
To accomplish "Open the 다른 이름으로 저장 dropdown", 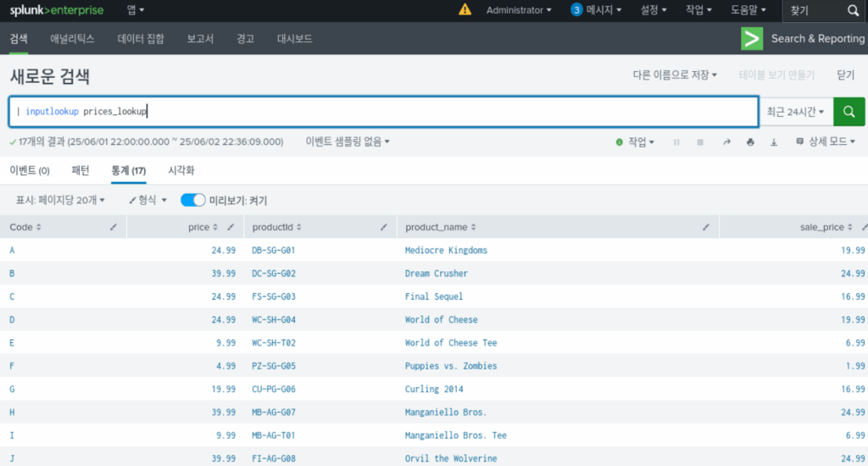I will [x=675, y=75].
